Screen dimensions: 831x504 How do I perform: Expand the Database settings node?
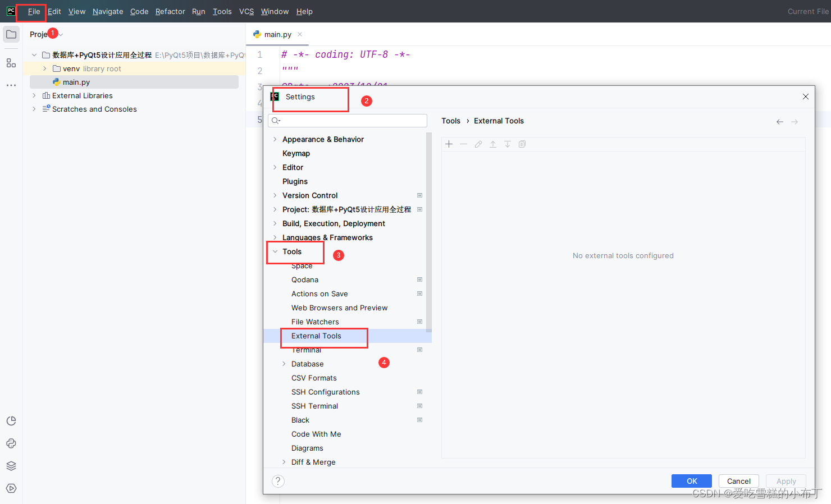coord(284,364)
